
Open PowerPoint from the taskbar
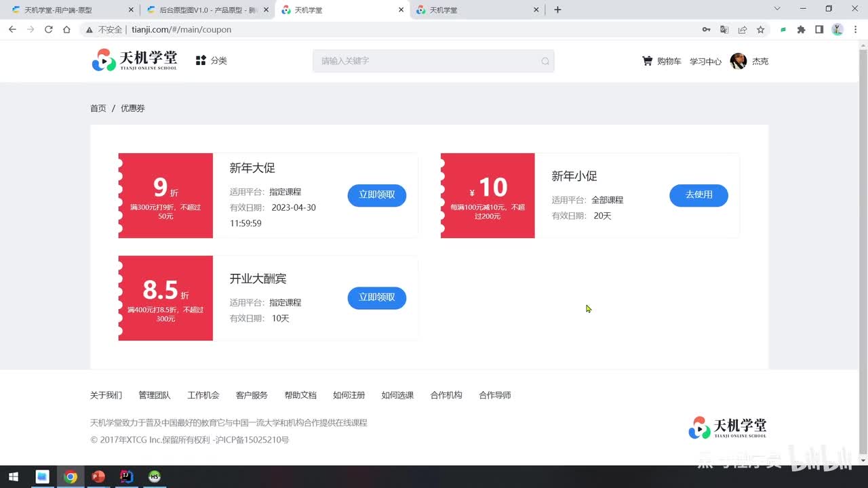point(98,476)
